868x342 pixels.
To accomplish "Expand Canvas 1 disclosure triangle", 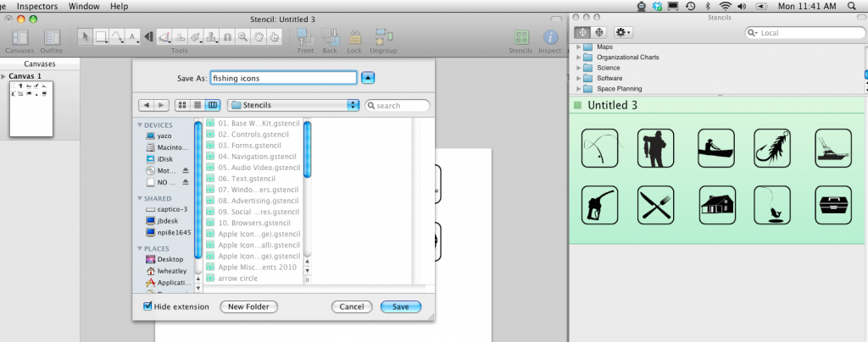I will (x=4, y=76).
